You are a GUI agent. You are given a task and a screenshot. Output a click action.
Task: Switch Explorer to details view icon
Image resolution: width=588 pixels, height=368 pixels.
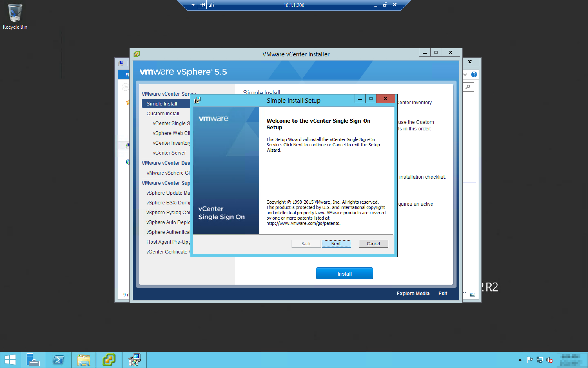[464, 294]
